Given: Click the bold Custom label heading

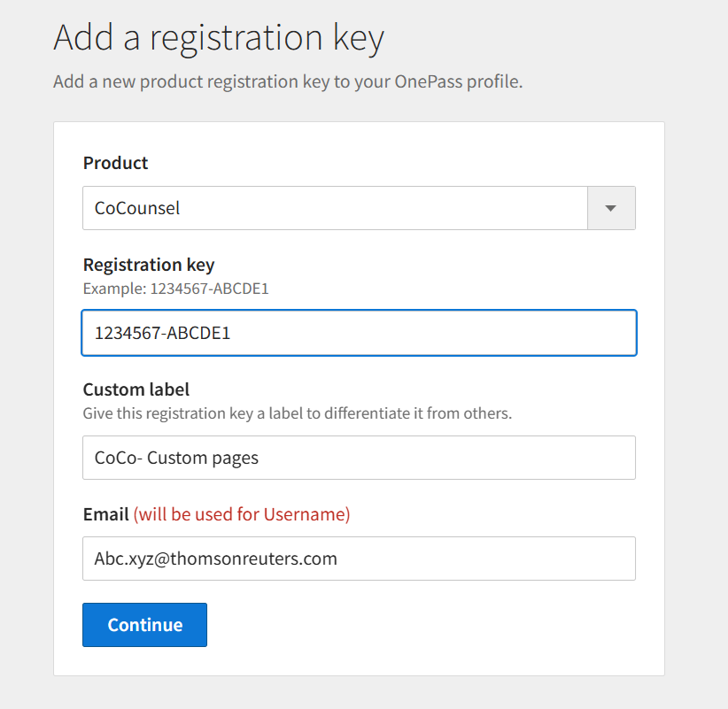Looking at the screenshot, I should [136, 389].
